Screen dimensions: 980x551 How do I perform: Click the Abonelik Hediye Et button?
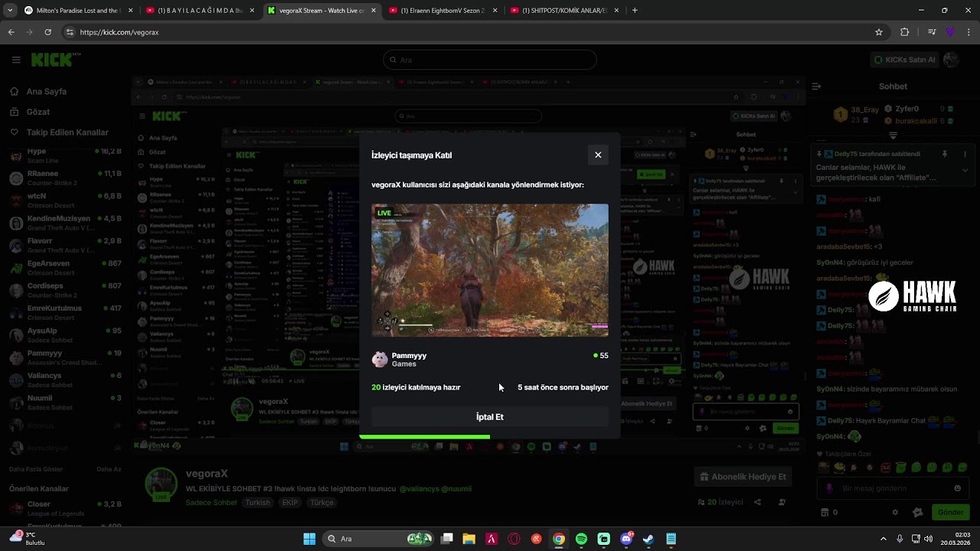point(743,477)
